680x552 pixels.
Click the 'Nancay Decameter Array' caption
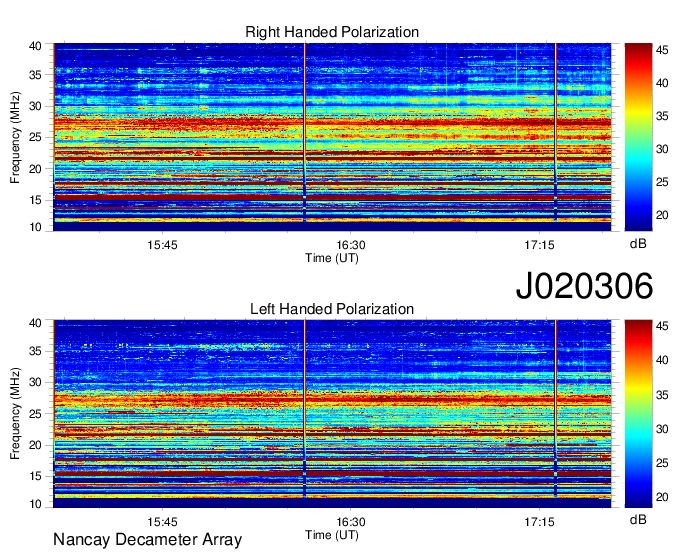147,540
